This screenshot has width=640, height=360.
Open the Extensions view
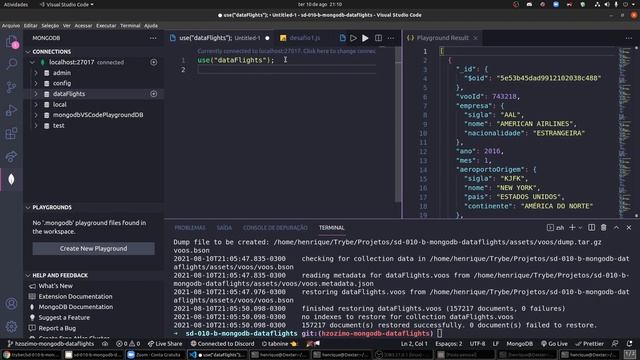point(11,133)
